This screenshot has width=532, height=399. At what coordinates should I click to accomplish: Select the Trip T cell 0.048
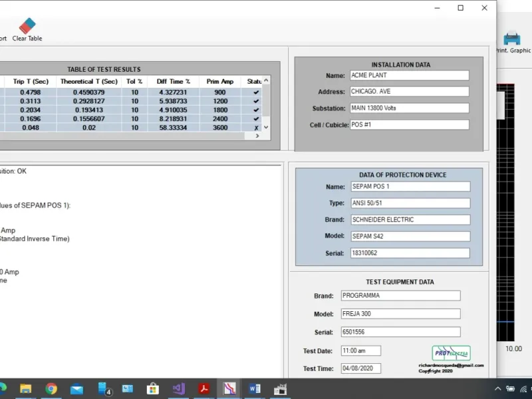[31, 128]
